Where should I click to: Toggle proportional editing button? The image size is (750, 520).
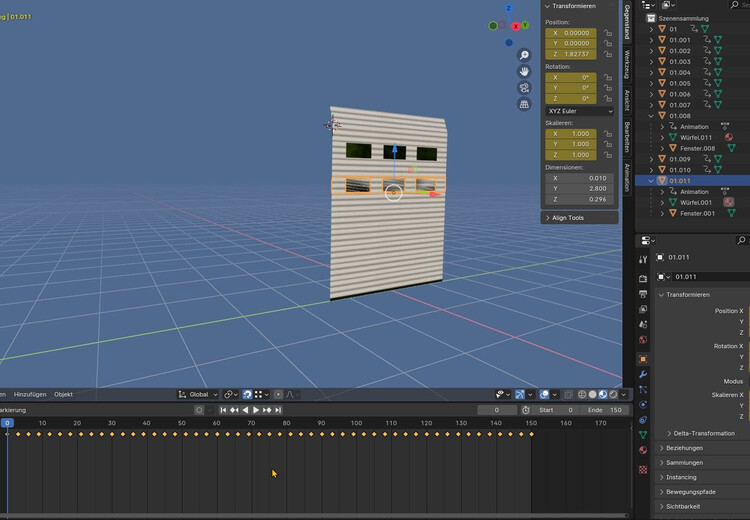click(278, 394)
